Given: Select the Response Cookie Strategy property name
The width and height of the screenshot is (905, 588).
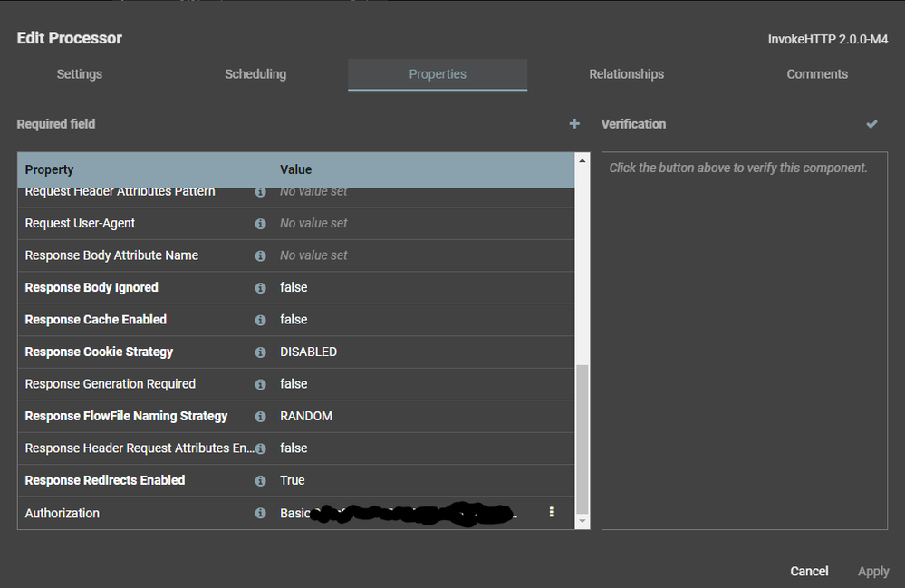Looking at the screenshot, I should tap(99, 352).
